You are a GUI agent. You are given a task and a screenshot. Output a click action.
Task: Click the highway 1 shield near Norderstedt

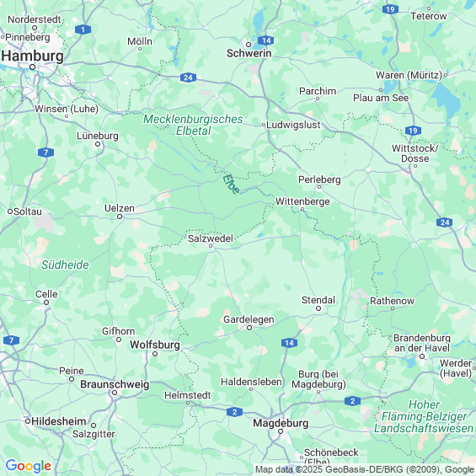pyautogui.click(x=83, y=29)
